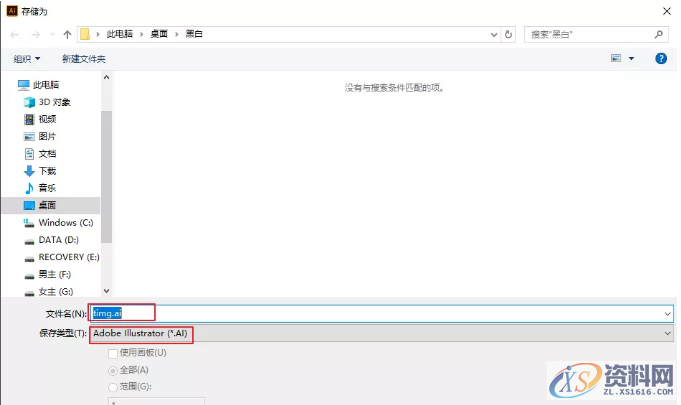Select 黑白 breadcrumb in address bar
681x405 pixels.
click(x=194, y=34)
